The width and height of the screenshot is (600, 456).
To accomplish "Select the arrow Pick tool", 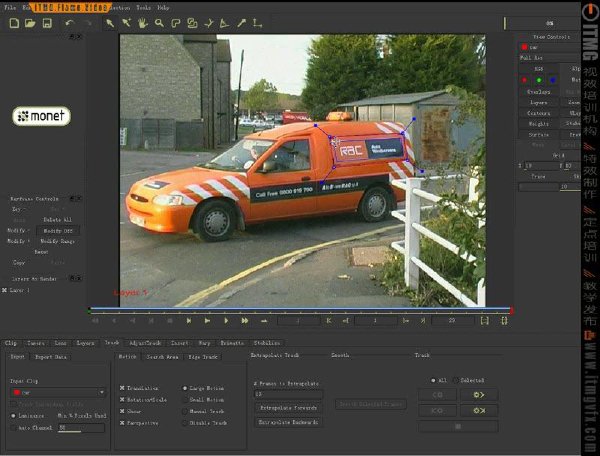I will point(110,23).
